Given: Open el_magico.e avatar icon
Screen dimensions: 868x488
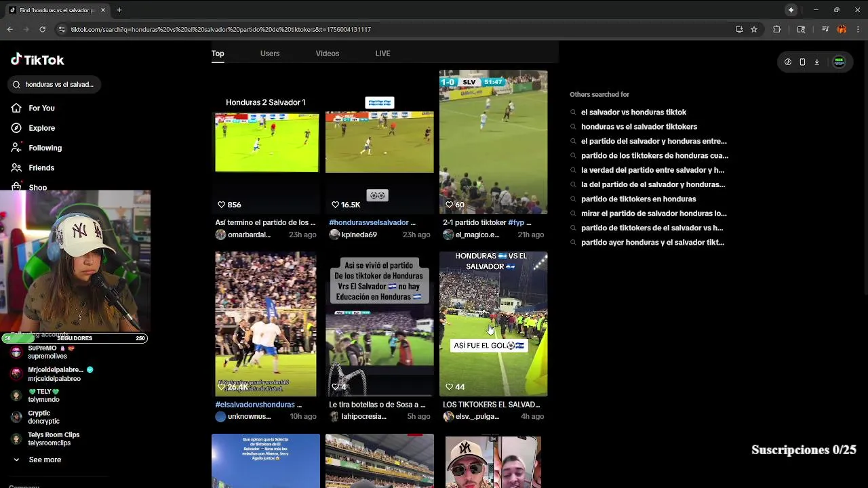Looking at the screenshot, I should [448, 235].
